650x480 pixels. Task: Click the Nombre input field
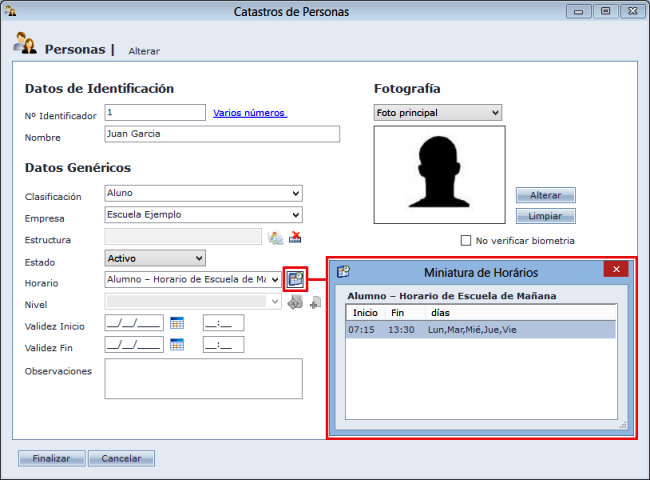pos(221,134)
